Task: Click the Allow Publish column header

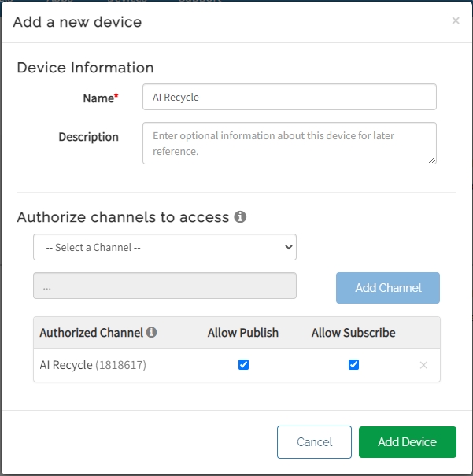Action: [243, 333]
